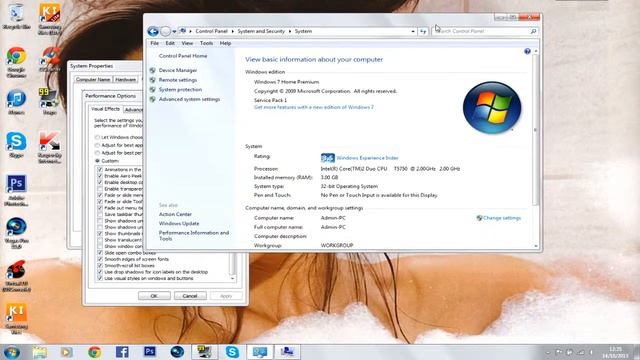Click Windows Experience Index link
Image resolution: width=640 pixels, height=360 pixels.
367,158
